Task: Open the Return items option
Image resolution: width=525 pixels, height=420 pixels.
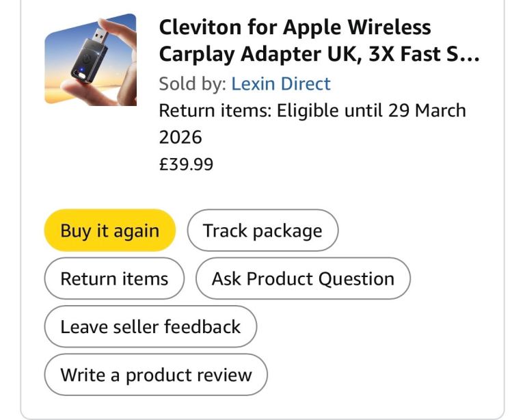Action: pyautogui.click(x=114, y=278)
